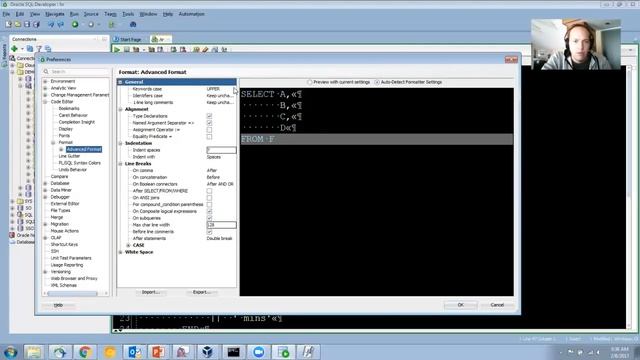Open Outlook from the taskbar

point(135,352)
